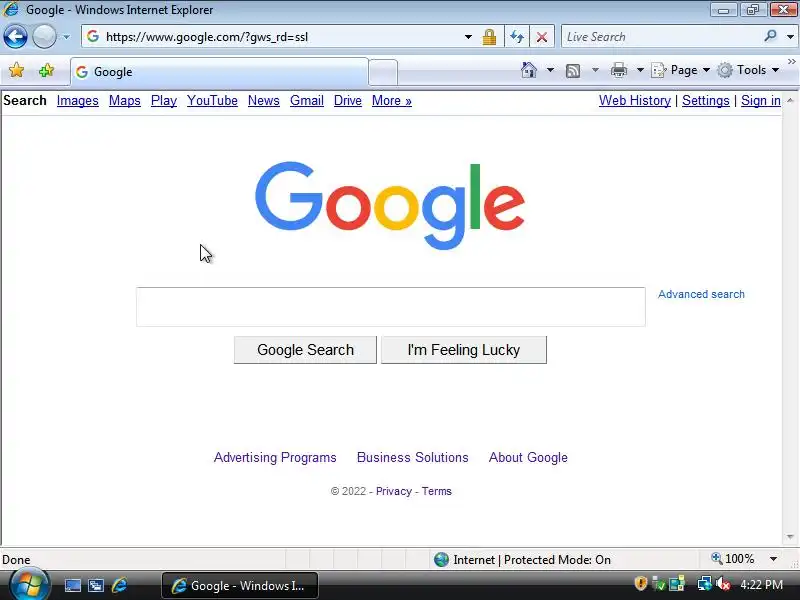This screenshot has width=800, height=600.
Task: Open Google Settings link
Action: 706,101
